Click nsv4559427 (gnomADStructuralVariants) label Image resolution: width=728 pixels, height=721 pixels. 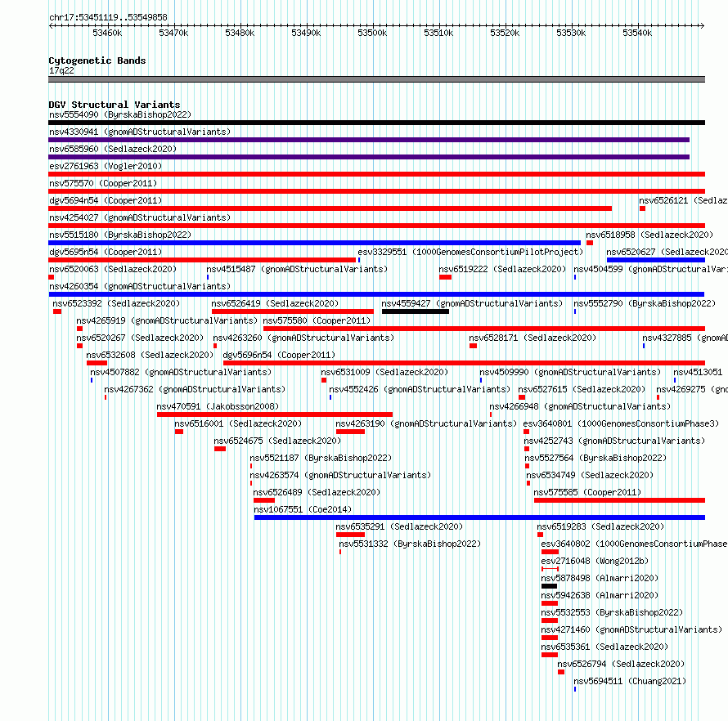click(x=472, y=303)
